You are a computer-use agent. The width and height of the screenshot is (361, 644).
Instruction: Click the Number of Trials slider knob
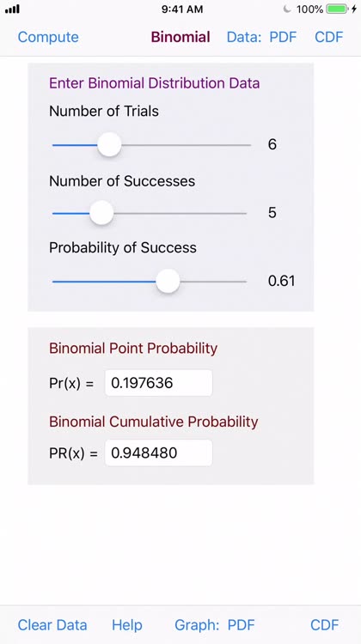coord(109,144)
